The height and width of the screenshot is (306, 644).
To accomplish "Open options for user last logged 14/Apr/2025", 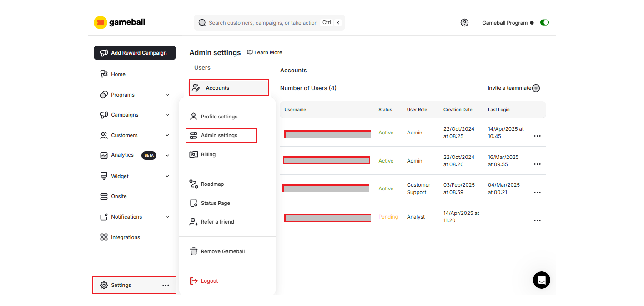I will (x=537, y=136).
